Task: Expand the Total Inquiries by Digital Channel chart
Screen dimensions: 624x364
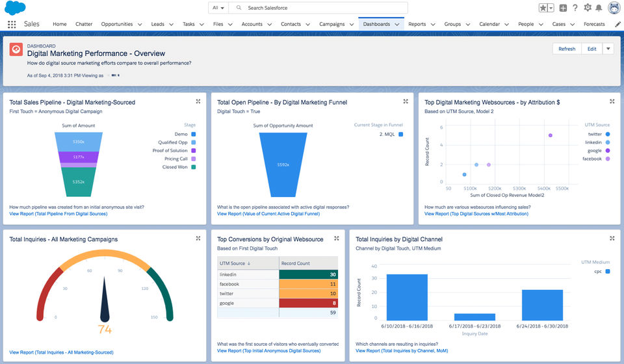Action: click(612, 239)
